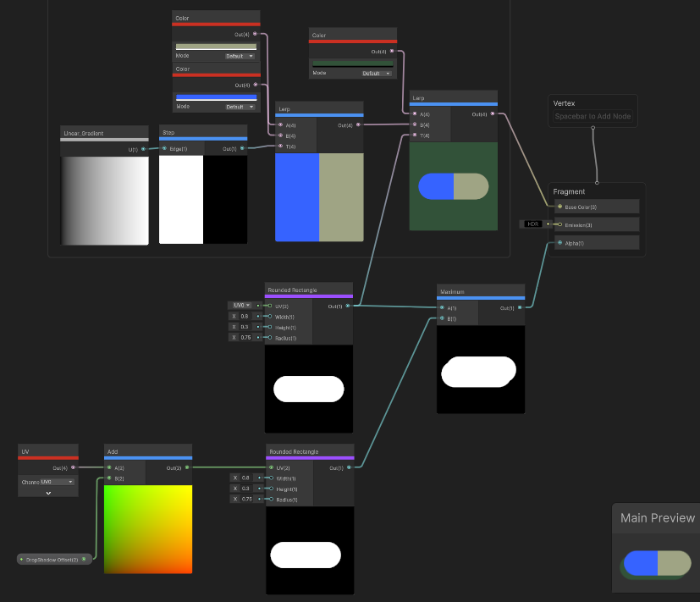Select the Add node title bar
The image size is (700, 602).
coord(148,451)
